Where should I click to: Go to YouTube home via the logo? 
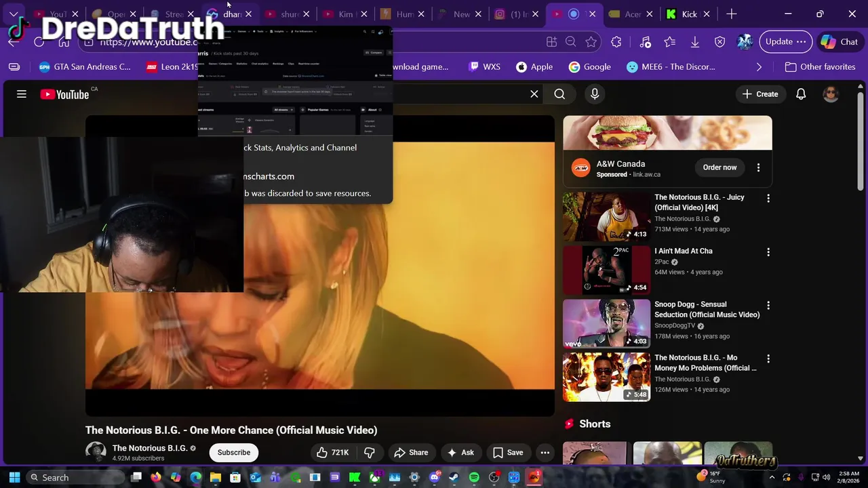[x=64, y=94]
